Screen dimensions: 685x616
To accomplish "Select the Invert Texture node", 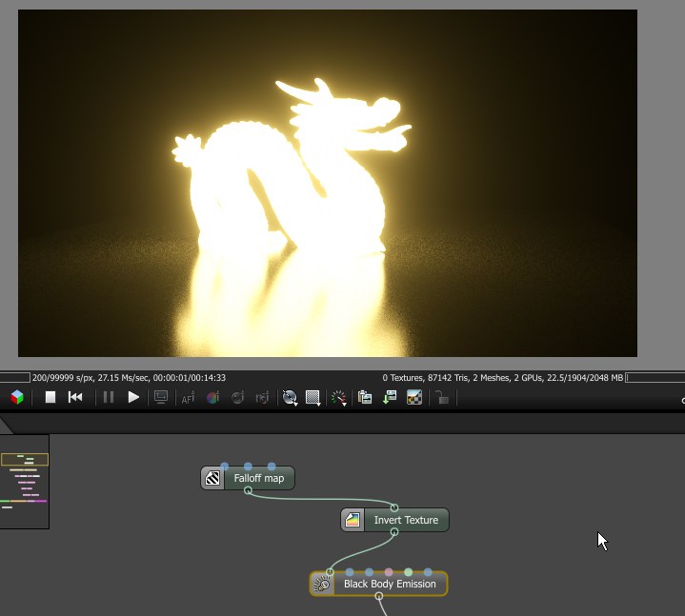I will click(x=395, y=520).
